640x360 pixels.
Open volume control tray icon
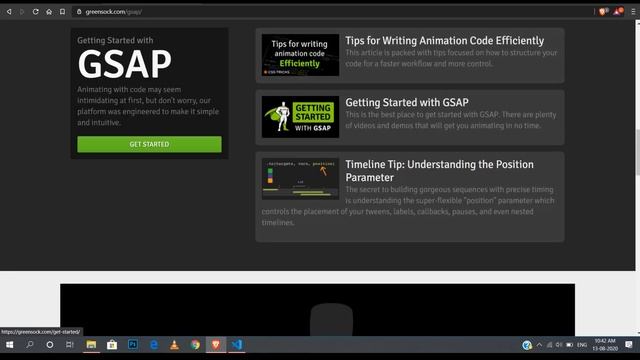559,345
